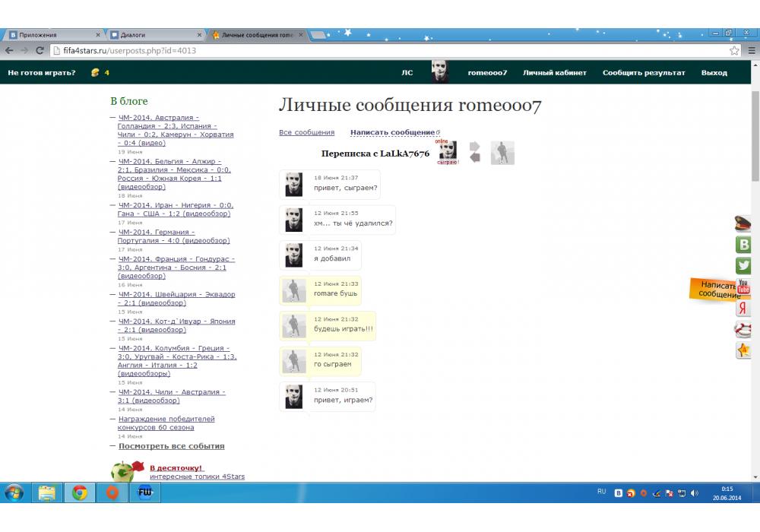The height and width of the screenshot is (532, 760).
Task: Open the 'Все сообщения' link
Action: tap(306, 132)
